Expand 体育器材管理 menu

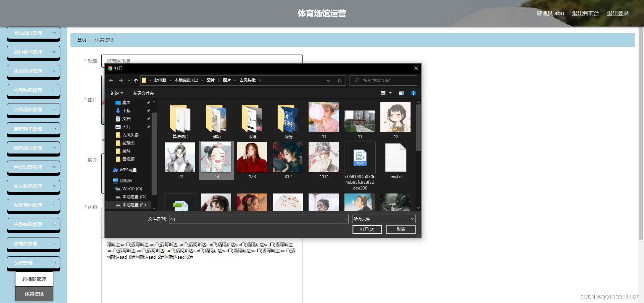34,71
